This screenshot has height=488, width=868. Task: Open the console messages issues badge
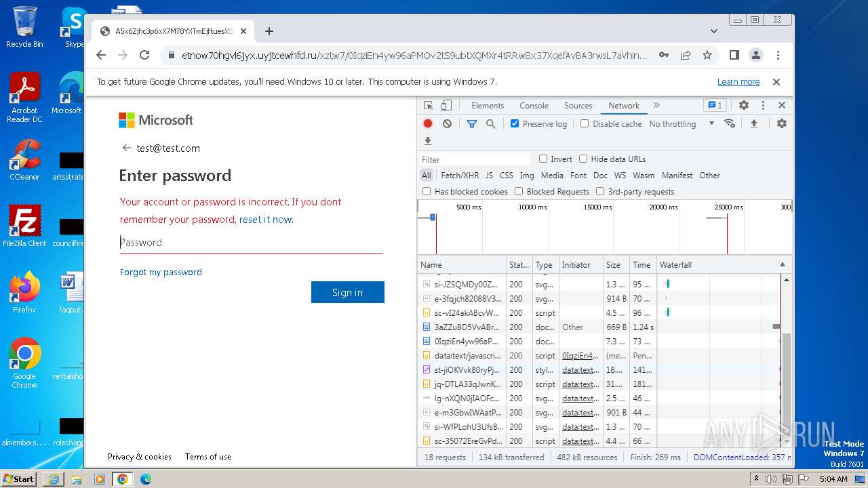(715, 105)
